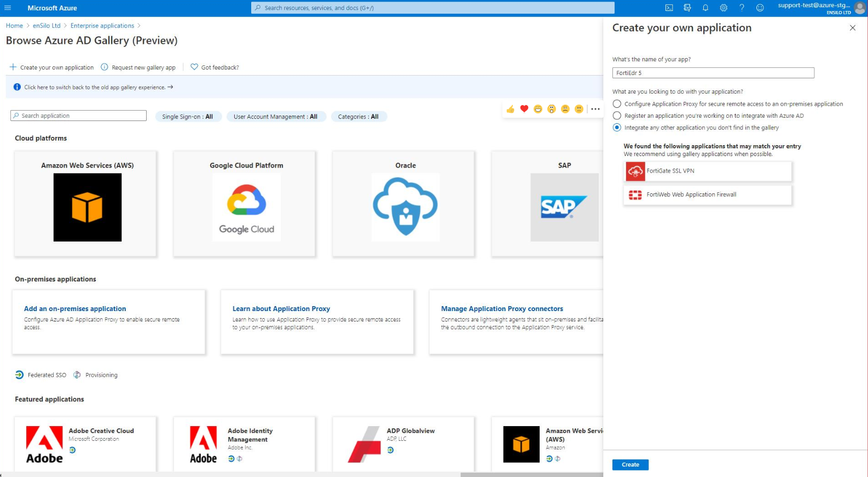Select Configure Application Proxy radio option
Image resolution: width=868 pixels, height=477 pixels.
tap(617, 104)
